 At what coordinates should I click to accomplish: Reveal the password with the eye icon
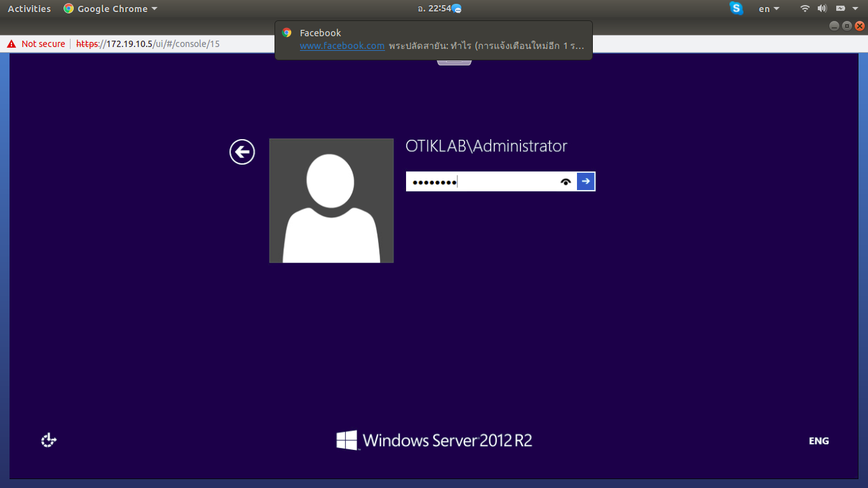566,182
